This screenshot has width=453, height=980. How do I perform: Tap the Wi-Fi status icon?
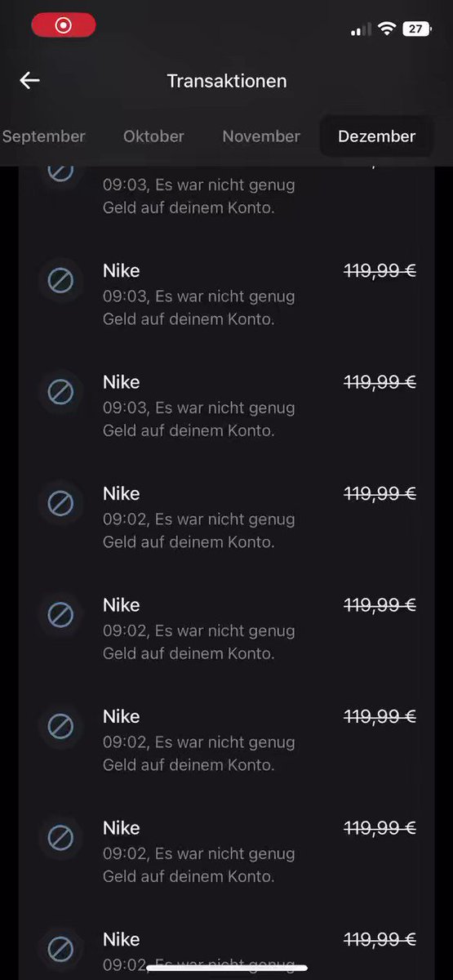pyautogui.click(x=386, y=29)
